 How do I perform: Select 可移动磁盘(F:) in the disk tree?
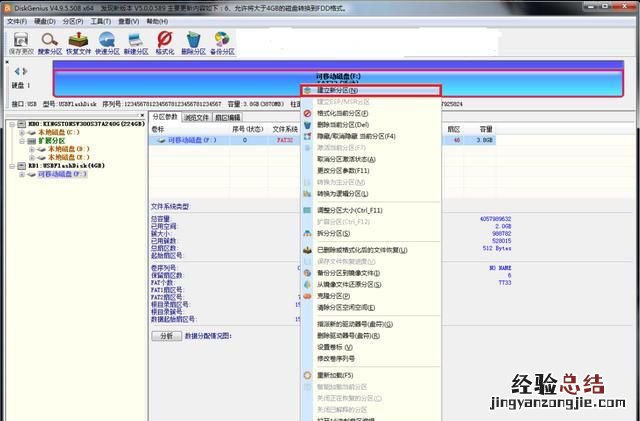[x=62, y=174]
